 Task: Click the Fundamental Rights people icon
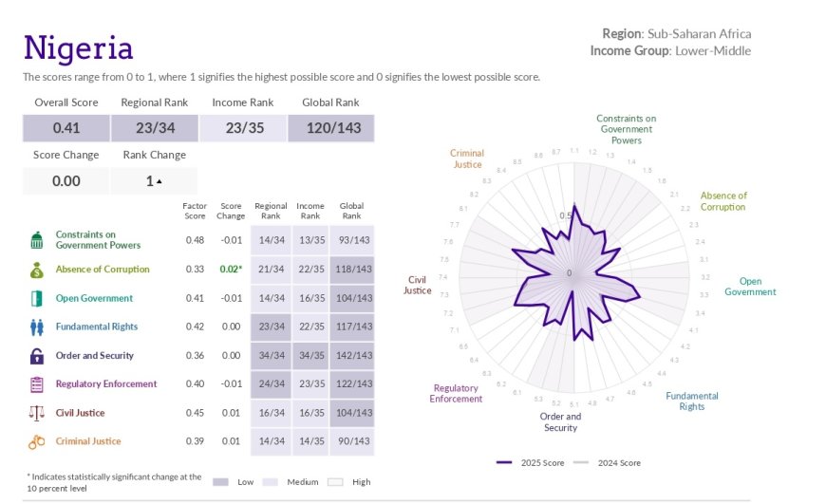(x=37, y=327)
